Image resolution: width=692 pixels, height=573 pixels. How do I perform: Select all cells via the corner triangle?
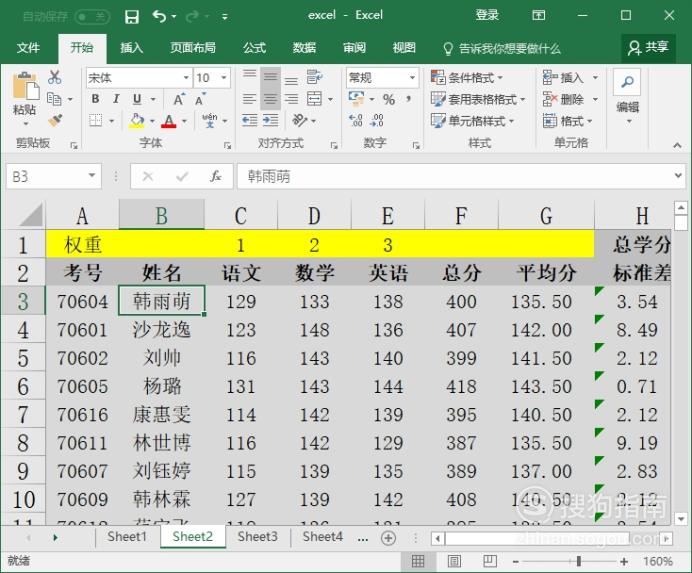pyautogui.click(x=31, y=215)
